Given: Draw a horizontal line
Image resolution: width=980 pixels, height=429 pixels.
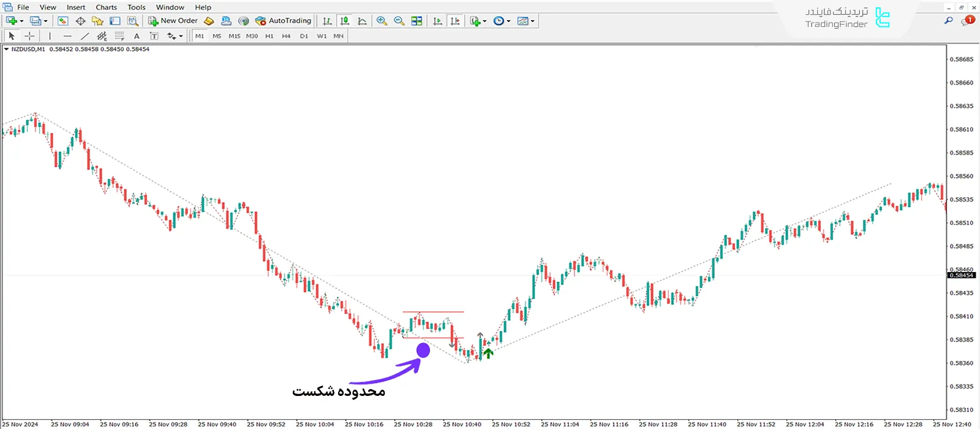Looking at the screenshot, I should pos(67,36).
